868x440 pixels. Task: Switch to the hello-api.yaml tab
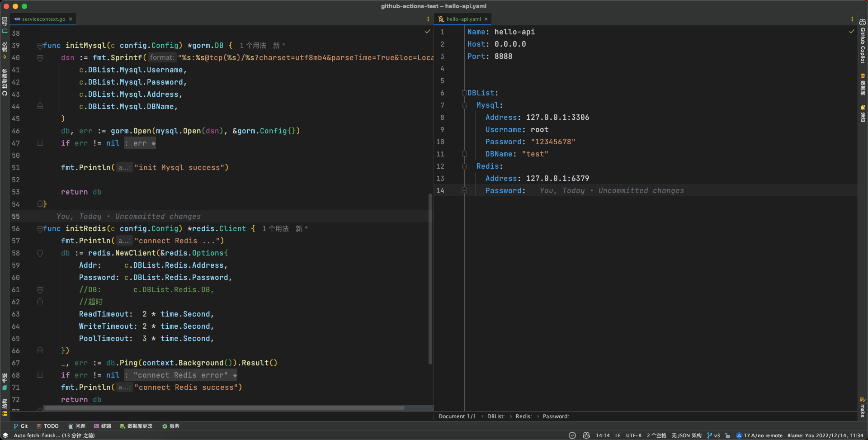(x=463, y=19)
